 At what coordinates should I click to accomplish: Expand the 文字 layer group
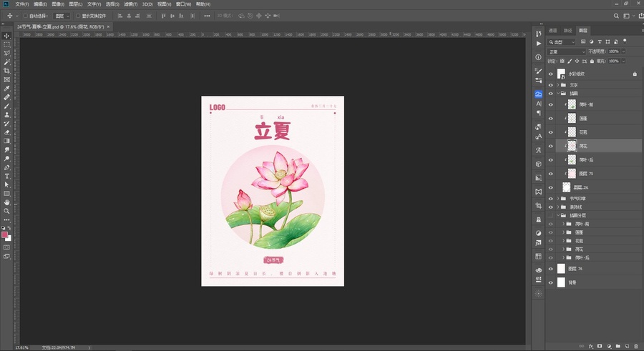coord(558,85)
